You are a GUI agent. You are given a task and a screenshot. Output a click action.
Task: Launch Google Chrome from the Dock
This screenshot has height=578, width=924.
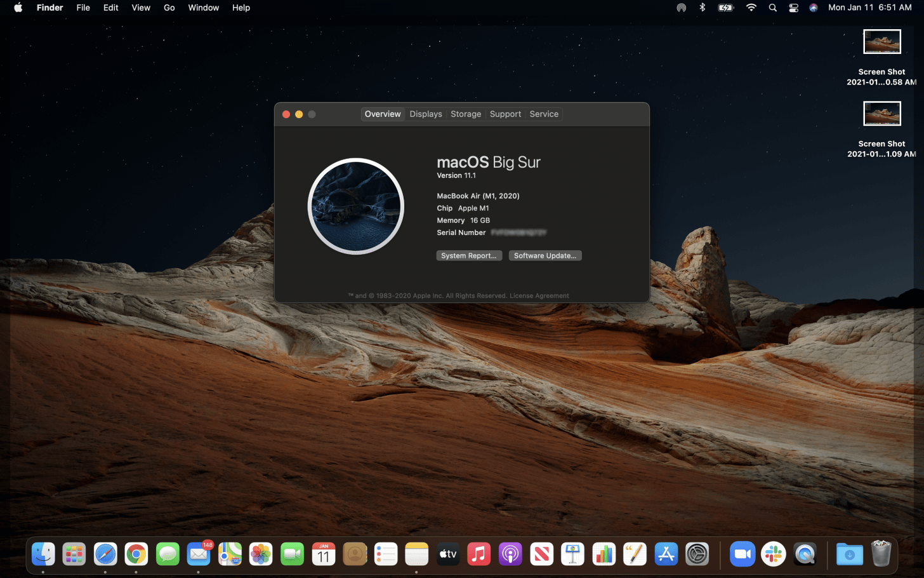coord(136,554)
